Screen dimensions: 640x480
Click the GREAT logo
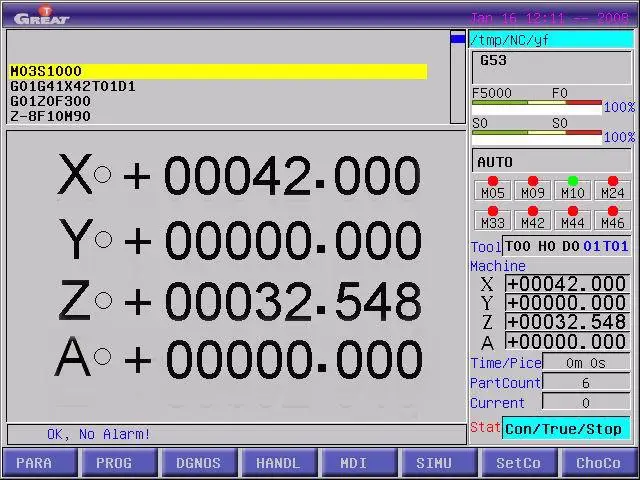(x=41, y=16)
